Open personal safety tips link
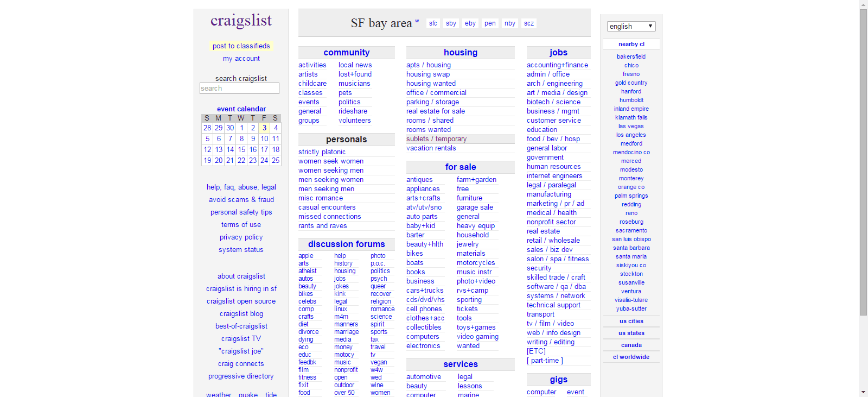This screenshot has height=397, width=868. point(241,212)
